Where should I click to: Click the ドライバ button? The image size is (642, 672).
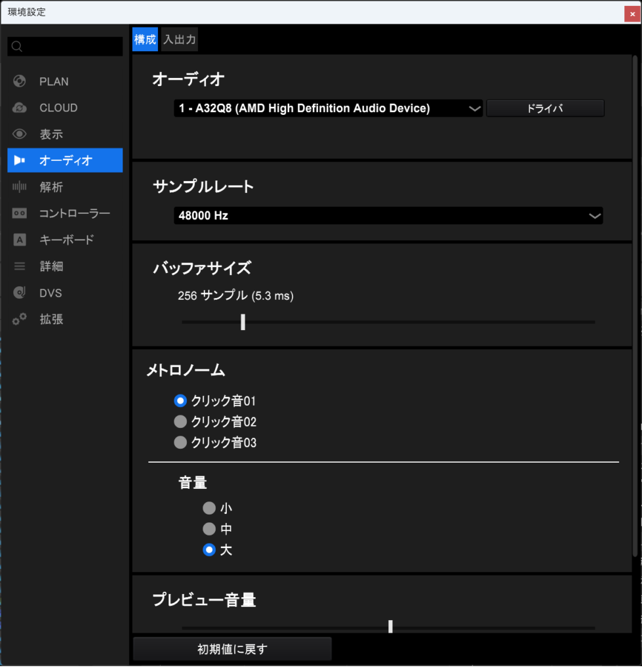545,109
